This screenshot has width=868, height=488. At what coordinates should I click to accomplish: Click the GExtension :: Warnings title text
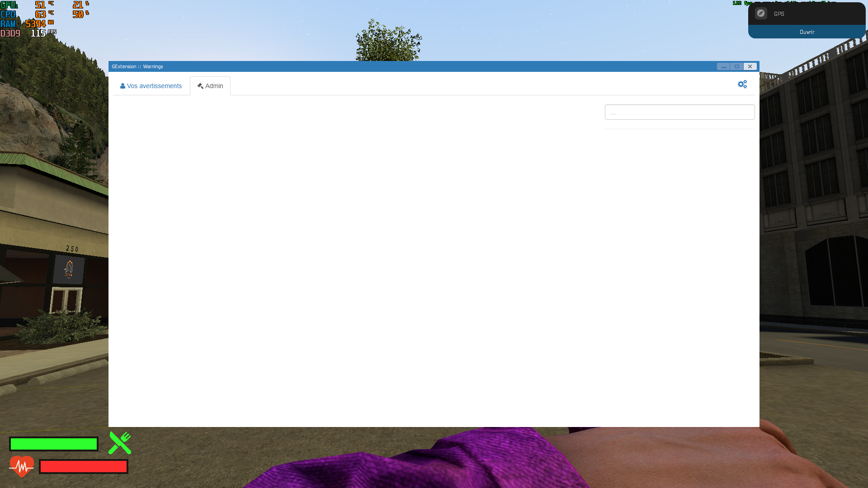pyautogui.click(x=137, y=66)
